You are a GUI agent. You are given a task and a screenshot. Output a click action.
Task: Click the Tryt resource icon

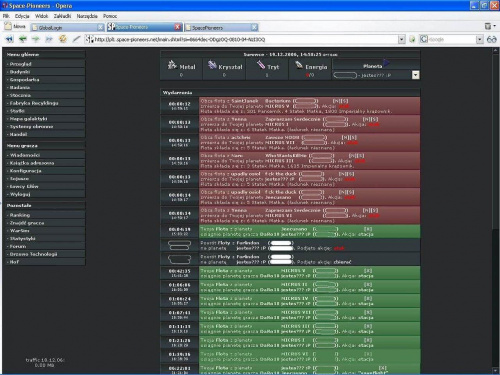261,65
